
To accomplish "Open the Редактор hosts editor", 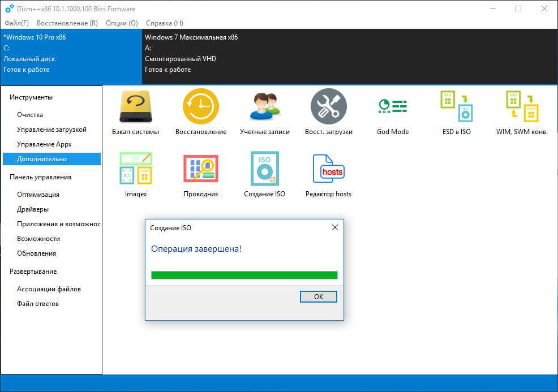I will [328, 169].
